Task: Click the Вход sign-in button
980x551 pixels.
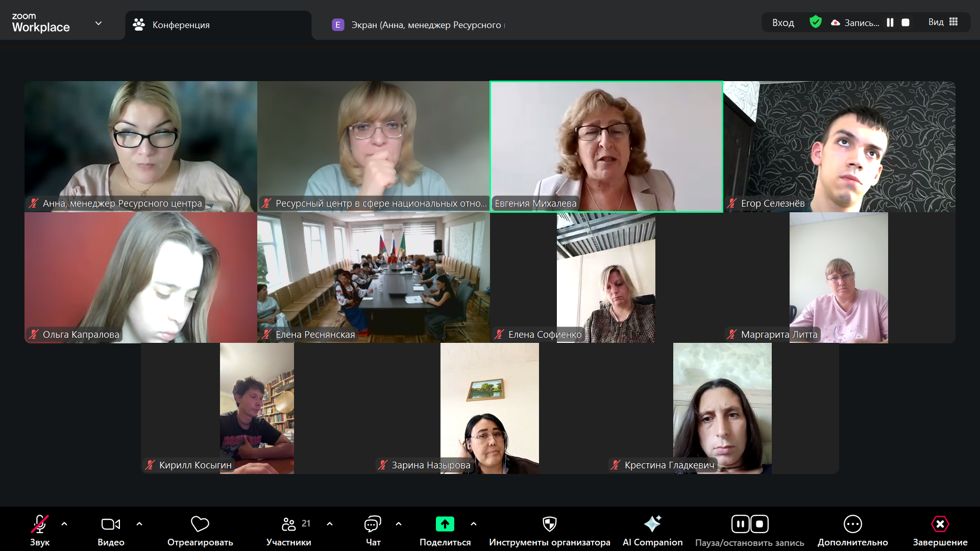Action: click(783, 22)
